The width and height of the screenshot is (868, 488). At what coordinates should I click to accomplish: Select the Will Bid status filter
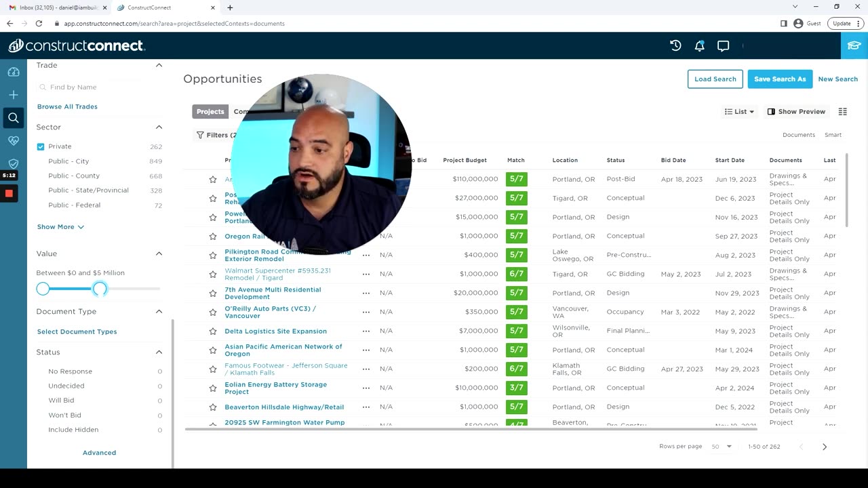61,400
